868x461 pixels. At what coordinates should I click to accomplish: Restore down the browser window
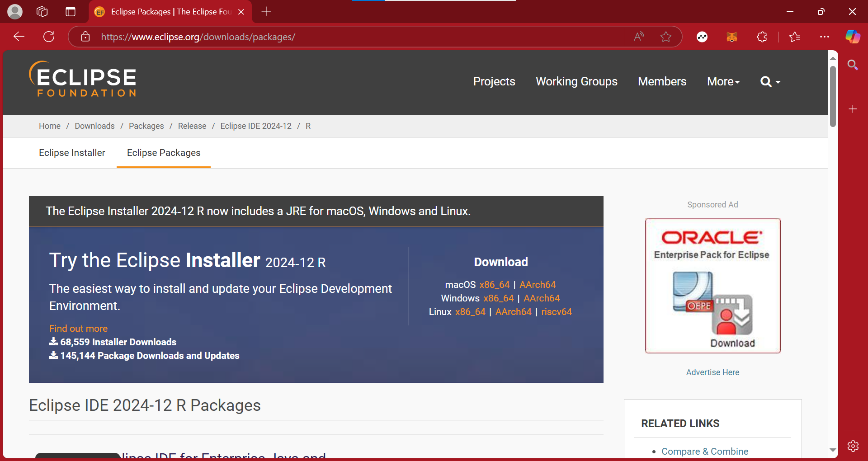tap(821, 12)
